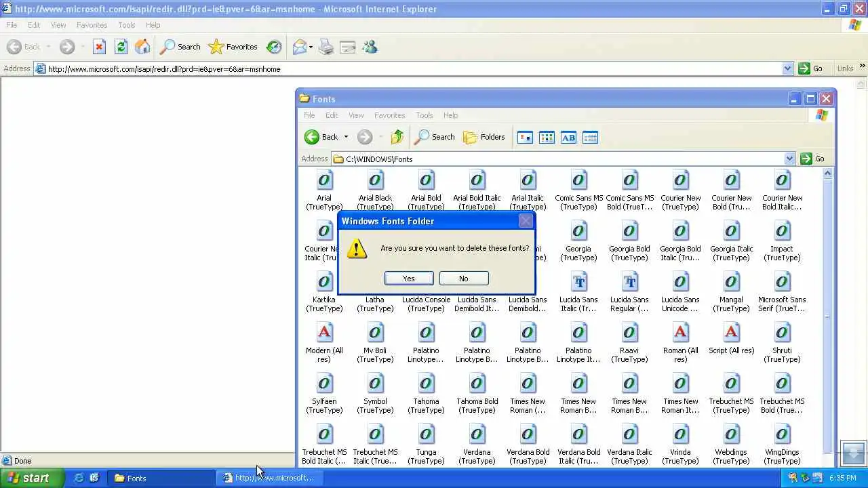Image resolution: width=868 pixels, height=488 pixels.
Task: Click Search in Fonts window toolbar
Action: [435, 137]
